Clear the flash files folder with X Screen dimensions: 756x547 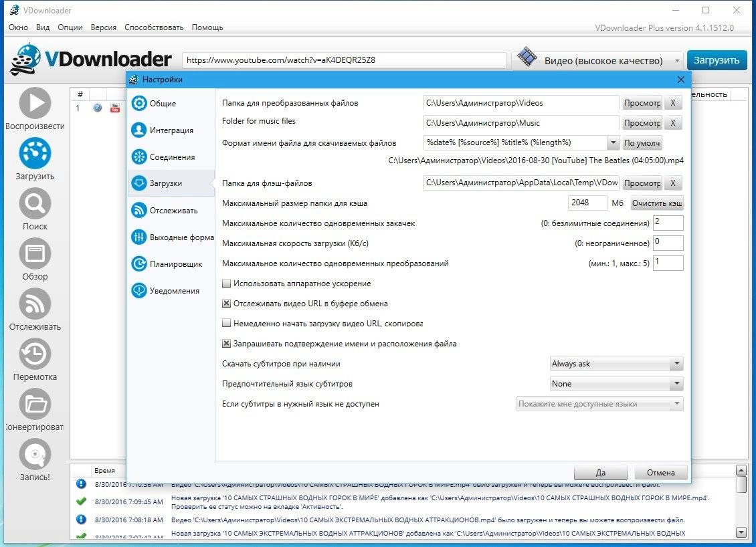[x=673, y=183]
